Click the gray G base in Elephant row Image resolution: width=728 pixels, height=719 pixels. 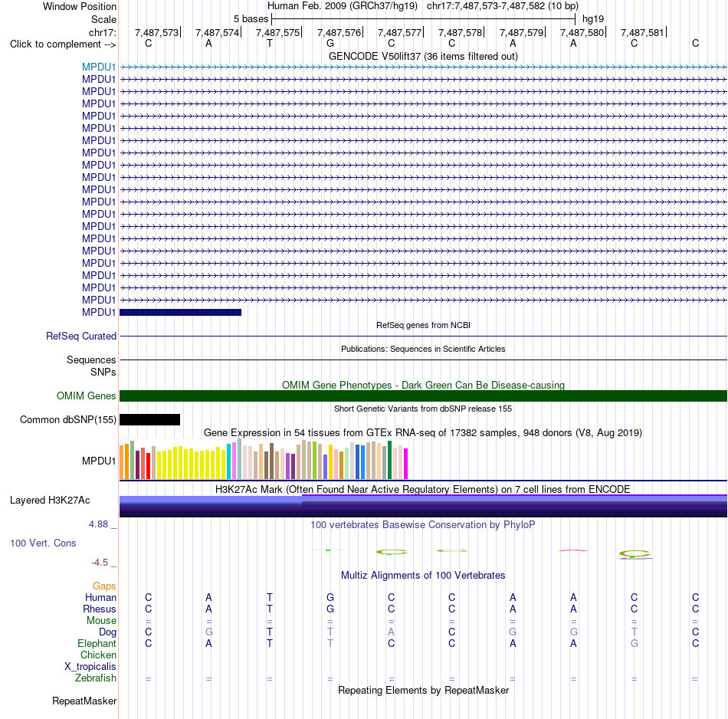pos(635,643)
